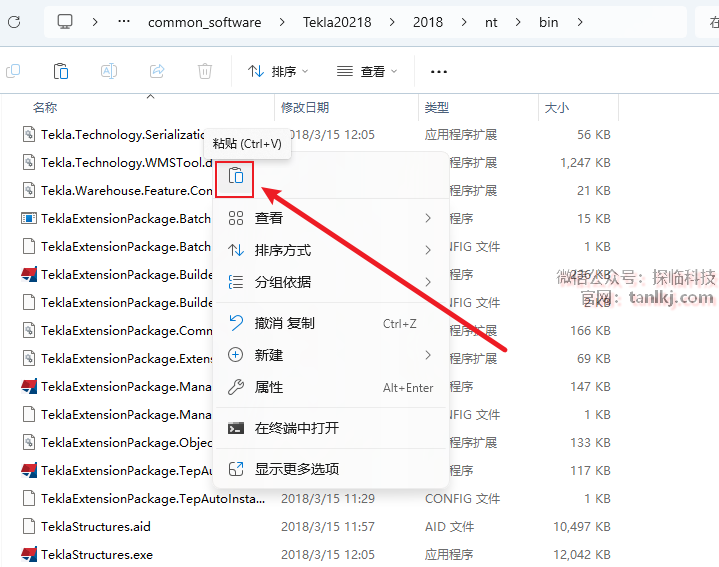Click the TeklaExtensionPackage.TepAutoInsta... file icon
Image resolution: width=719 pixels, height=567 pixels.
pyautogui.click(x=29, y=499)
